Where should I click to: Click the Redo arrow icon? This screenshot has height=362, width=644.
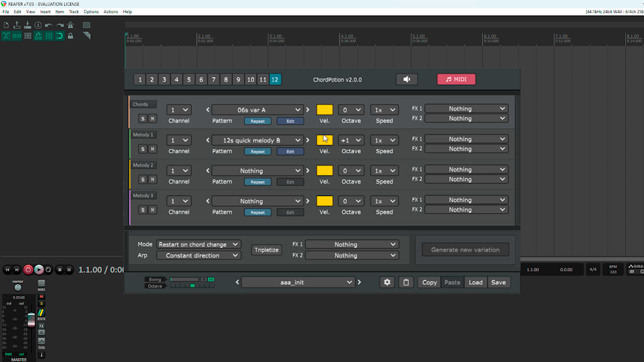coord(60,25)
